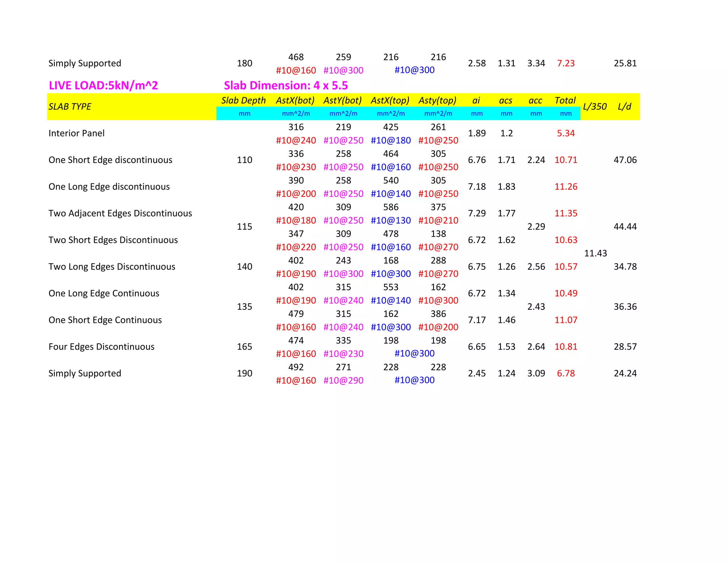Click the LIVE LOAD:5kN/m^2 heading
Image resolution: width=728 pixels, height=562 pixels.
tap(103, 86)
